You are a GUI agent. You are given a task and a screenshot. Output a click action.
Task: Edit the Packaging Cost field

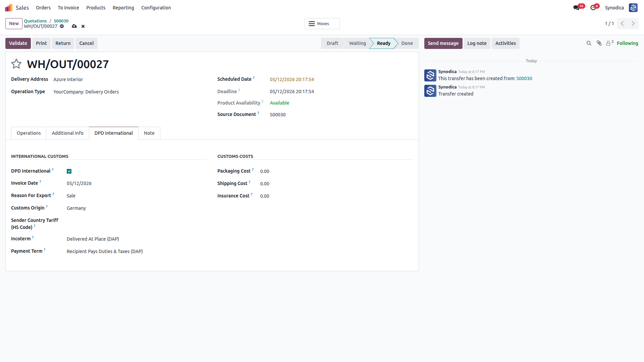coord(336,171)
